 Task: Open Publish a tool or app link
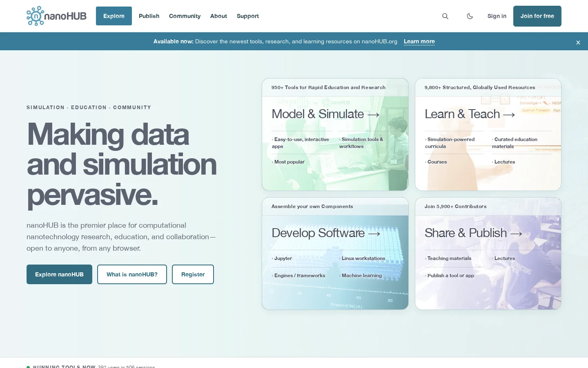pos(450,276)
